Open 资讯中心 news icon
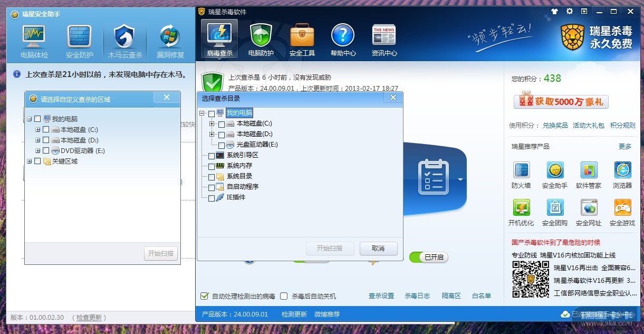The height and width of the screenshot is (334, 644). 384,40
